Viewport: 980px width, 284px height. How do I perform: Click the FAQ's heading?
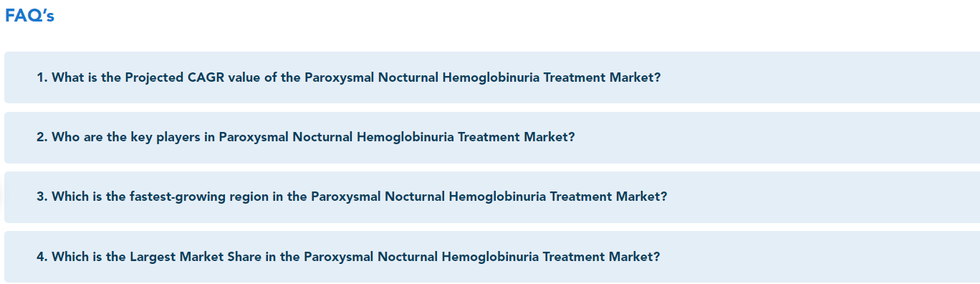click(29, 16)
